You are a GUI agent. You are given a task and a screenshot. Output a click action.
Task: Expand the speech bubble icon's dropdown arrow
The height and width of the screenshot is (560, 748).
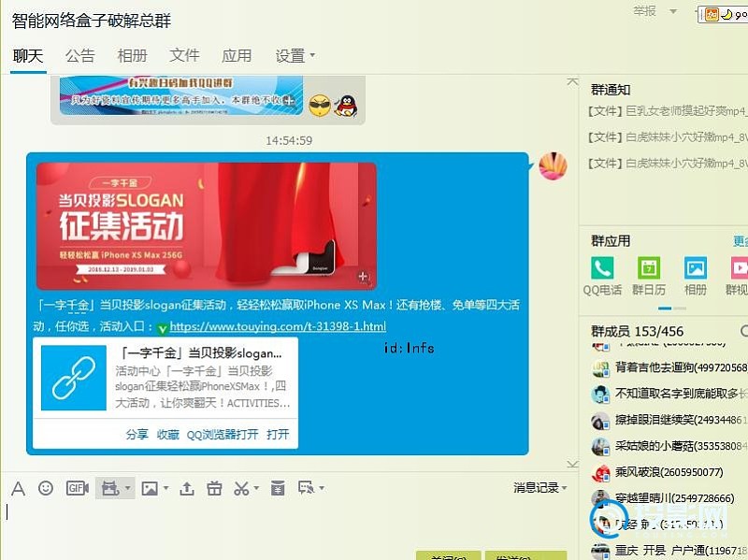tap(322, 488)
